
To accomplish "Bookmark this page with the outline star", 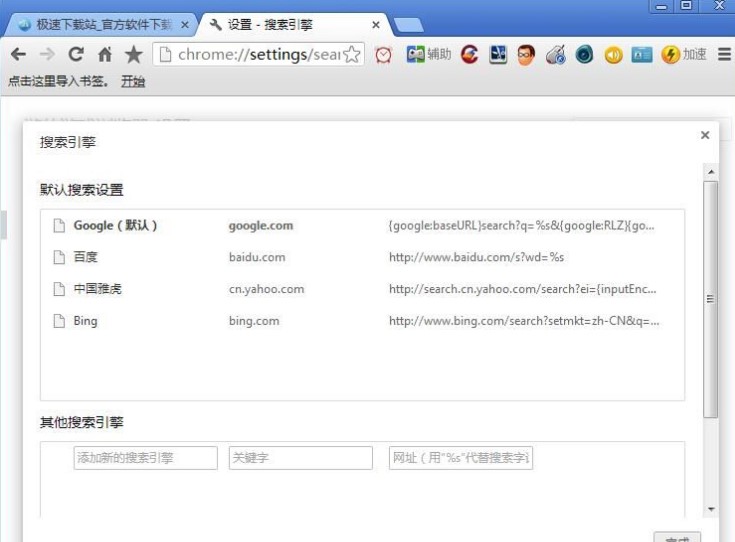I will coord(352,54).
